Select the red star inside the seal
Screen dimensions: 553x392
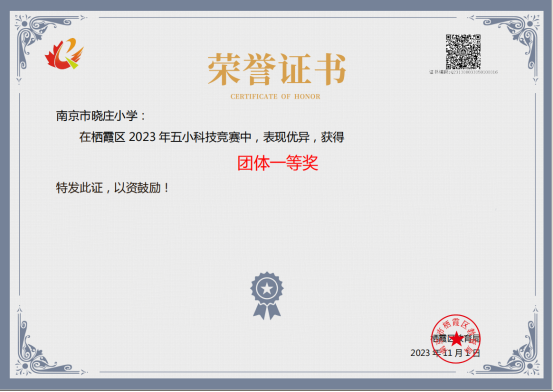pyautogui.click(x=456, y=339)
